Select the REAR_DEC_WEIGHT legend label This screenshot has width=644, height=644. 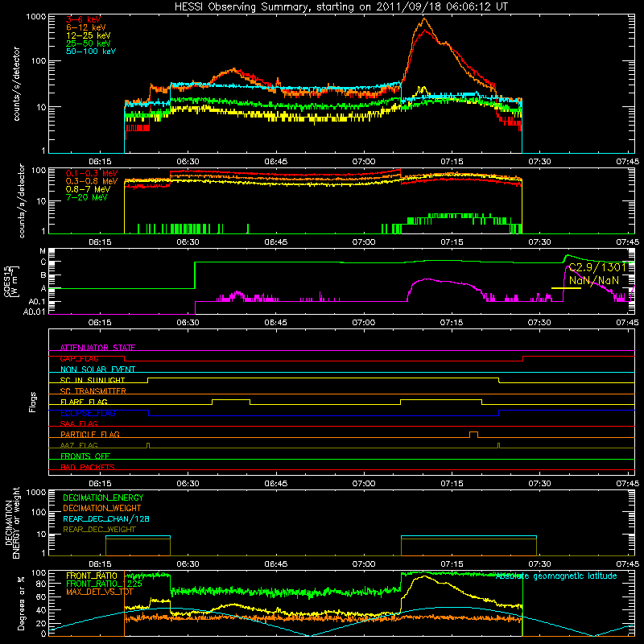pyautogui.click(x=99, y=530)
